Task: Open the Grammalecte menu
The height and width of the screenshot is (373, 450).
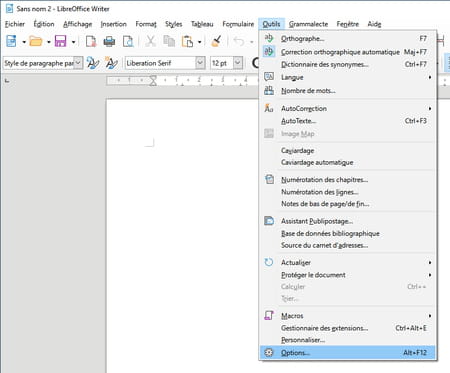Action: pos(308,24)
